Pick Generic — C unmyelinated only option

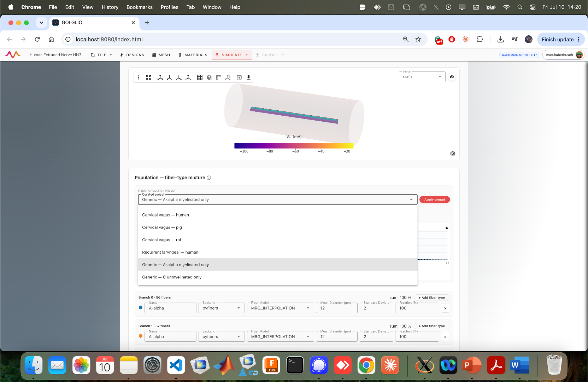(278, 277)
